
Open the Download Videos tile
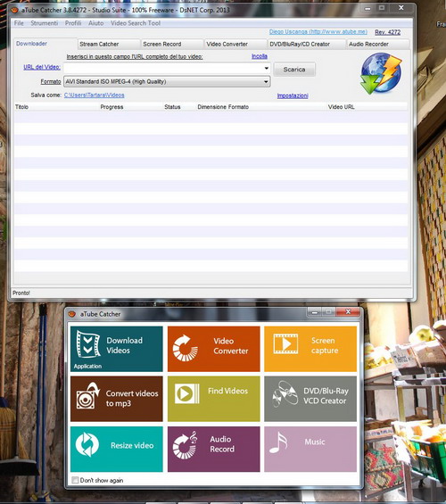[116, 349]
